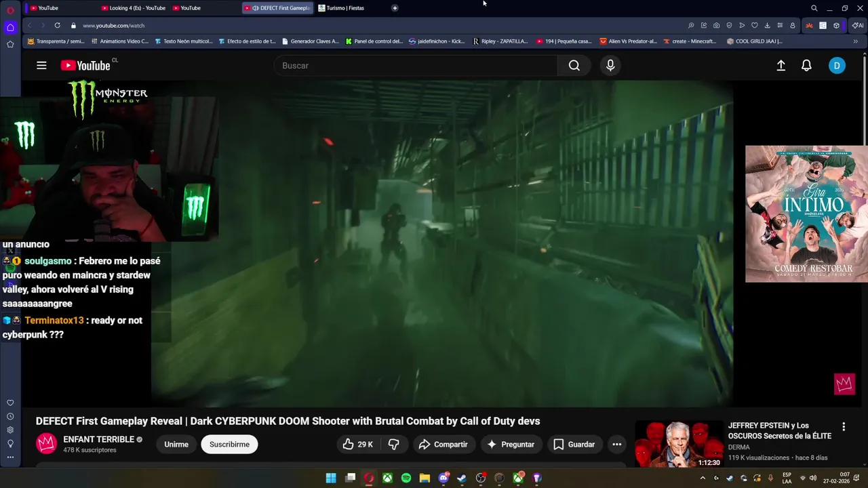Screen dimensions: 868x488
Task: Open sidebar history clock icon
Action: pos(10,416)
